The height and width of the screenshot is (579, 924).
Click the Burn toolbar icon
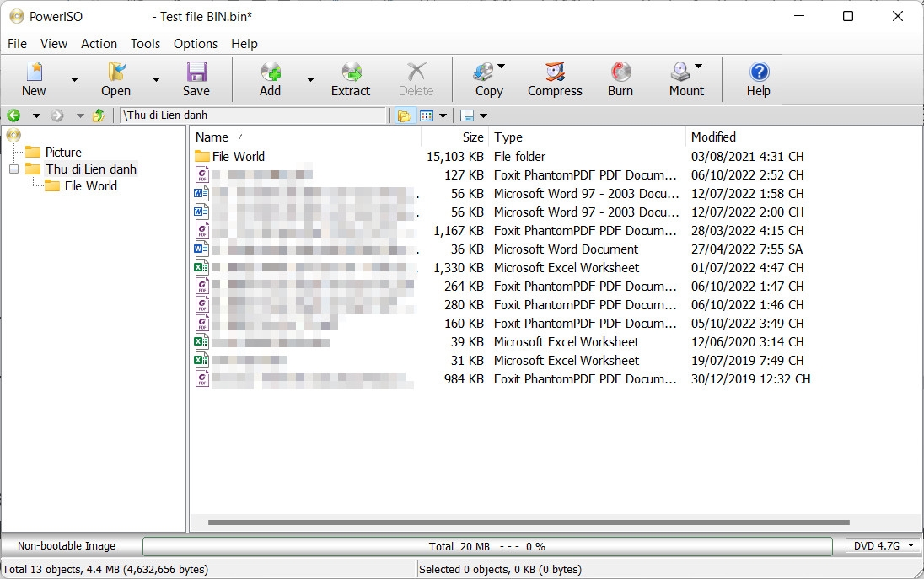click(x=620, y=72)
